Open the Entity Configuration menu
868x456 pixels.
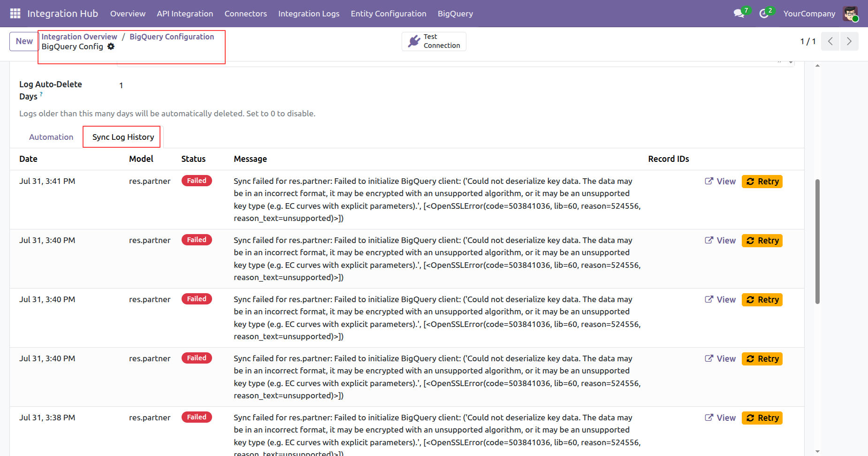click(388, 14)
